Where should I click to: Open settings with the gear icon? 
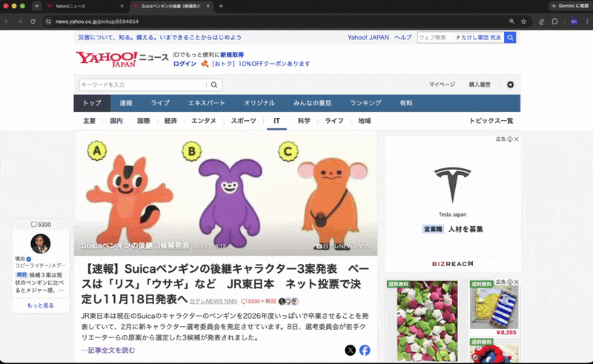tap(510, 85)
